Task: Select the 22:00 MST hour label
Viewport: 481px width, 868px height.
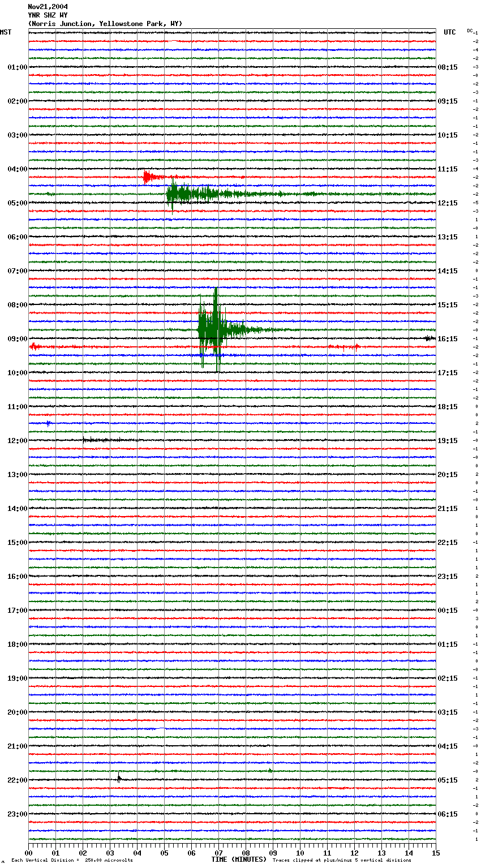Action: (x=18, y=780)
